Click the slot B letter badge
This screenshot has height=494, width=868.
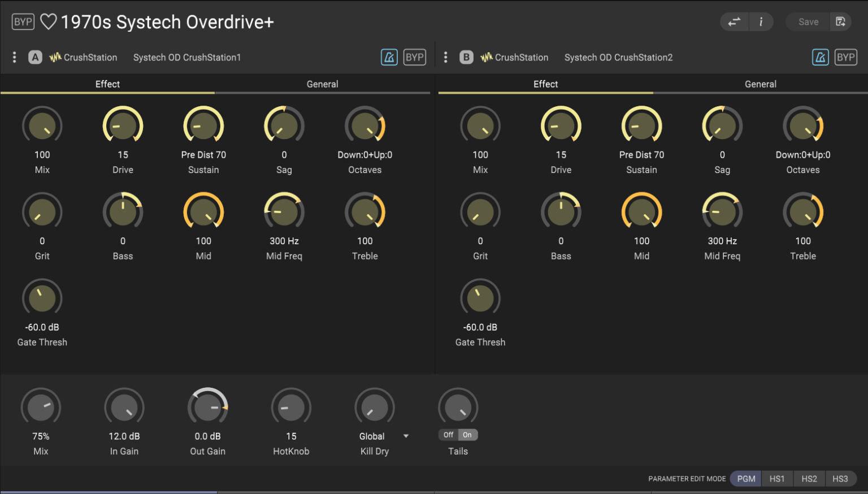pyautogui.click(x=466, y=57)
